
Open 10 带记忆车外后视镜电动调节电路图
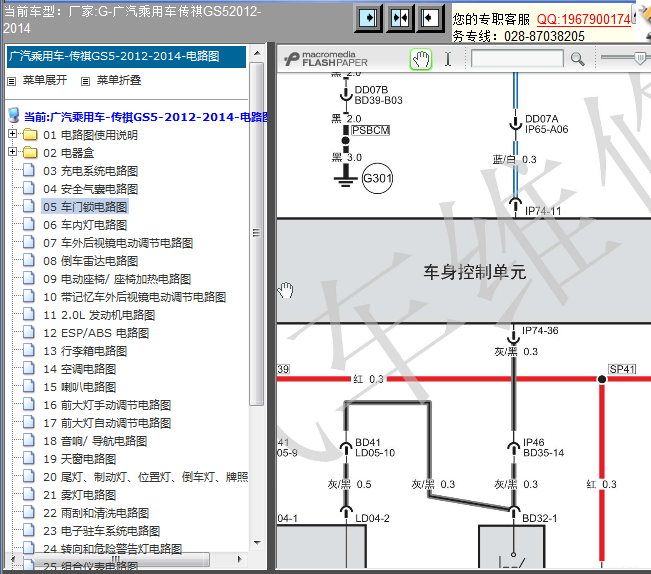click(x=135, y=297)
